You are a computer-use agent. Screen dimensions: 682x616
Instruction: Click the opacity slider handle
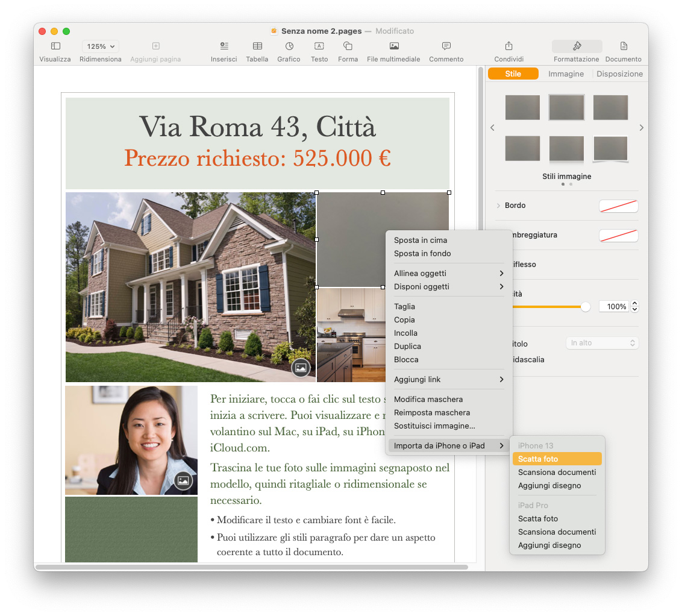pos(585,307)
